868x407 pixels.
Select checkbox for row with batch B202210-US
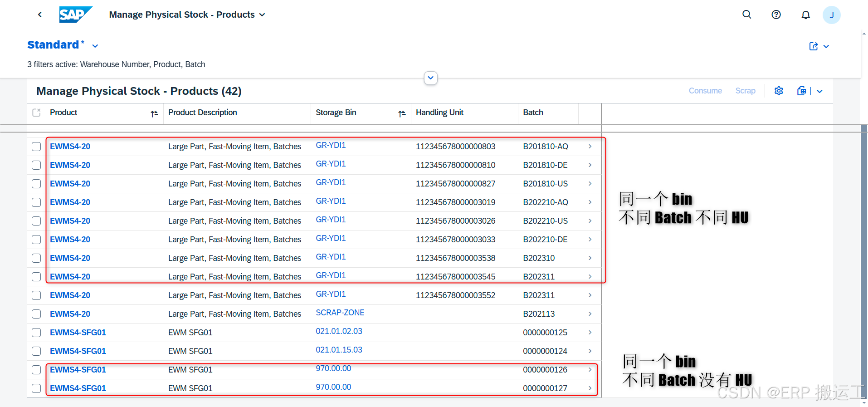point(36,221)
